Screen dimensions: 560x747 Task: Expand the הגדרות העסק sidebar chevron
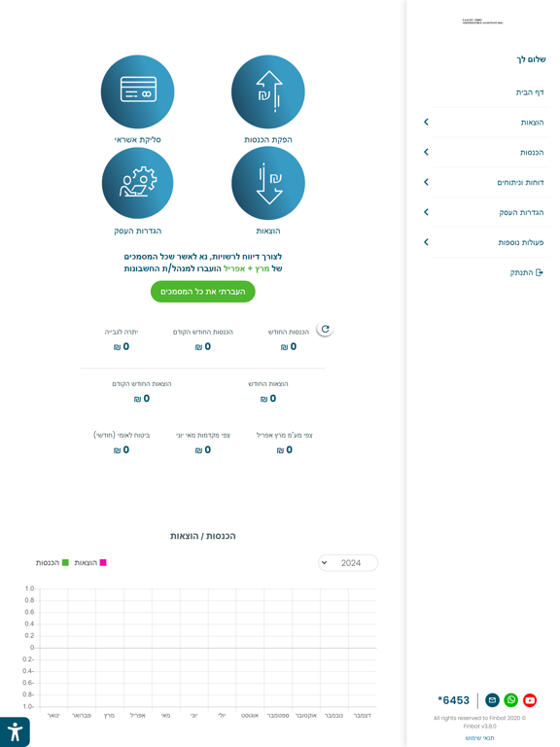coord(426,212)
